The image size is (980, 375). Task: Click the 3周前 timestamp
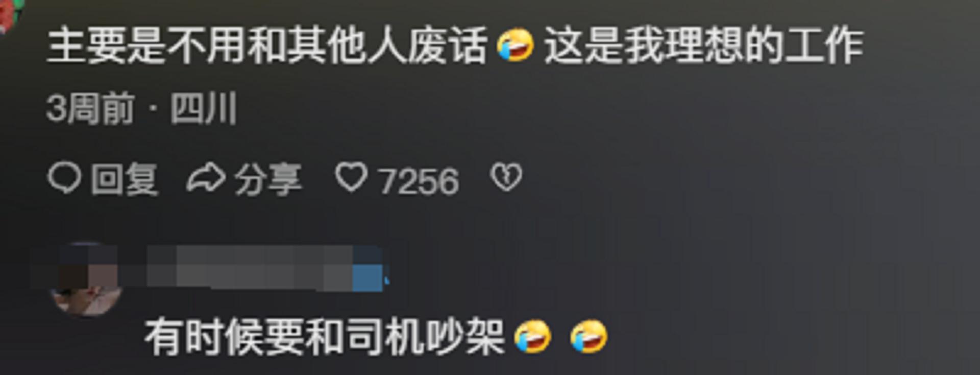90,108
